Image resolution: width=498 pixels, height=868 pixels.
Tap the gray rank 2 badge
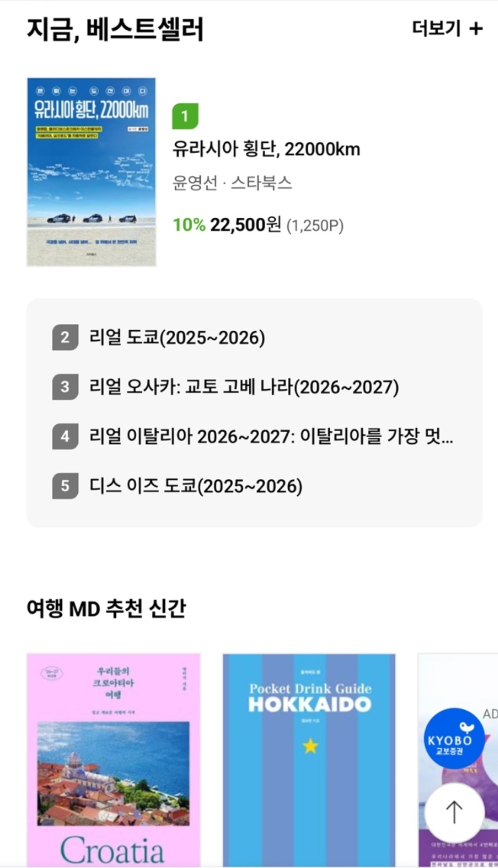coord(65,337)
